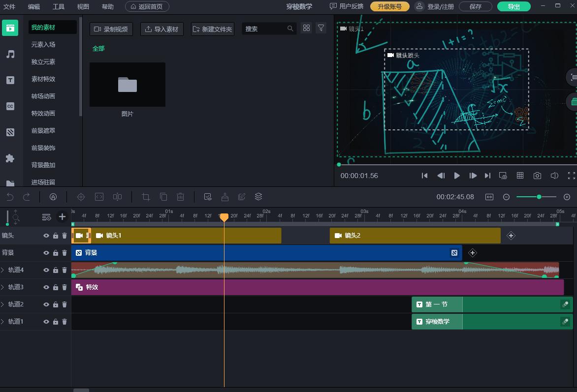
Task: Hide the 背景 track with eye icon
Action: coord(46,253)
